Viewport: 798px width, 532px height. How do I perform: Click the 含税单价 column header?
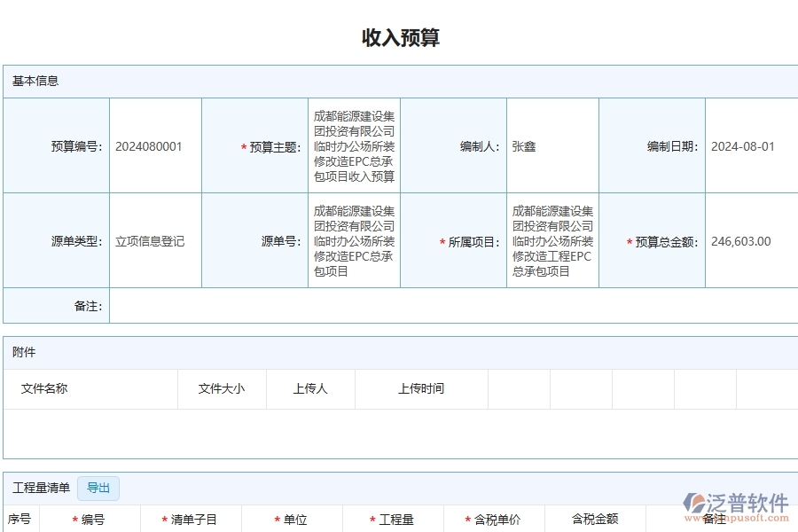click(494, 520)
